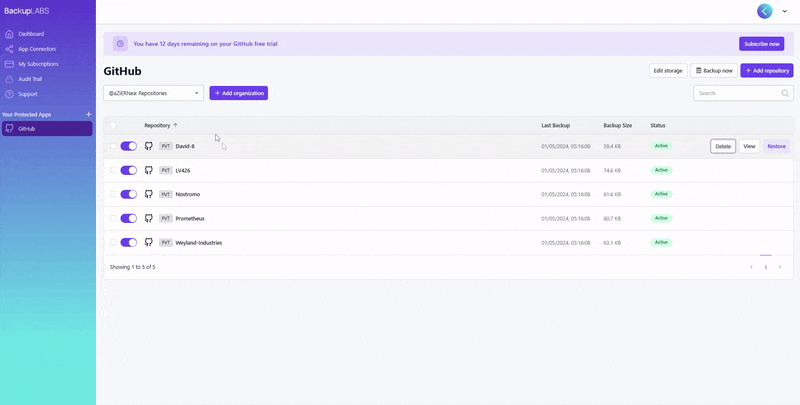Disable backup toggle for LV426
This screenshot has height=405, width=800.
tap(129, 170)
